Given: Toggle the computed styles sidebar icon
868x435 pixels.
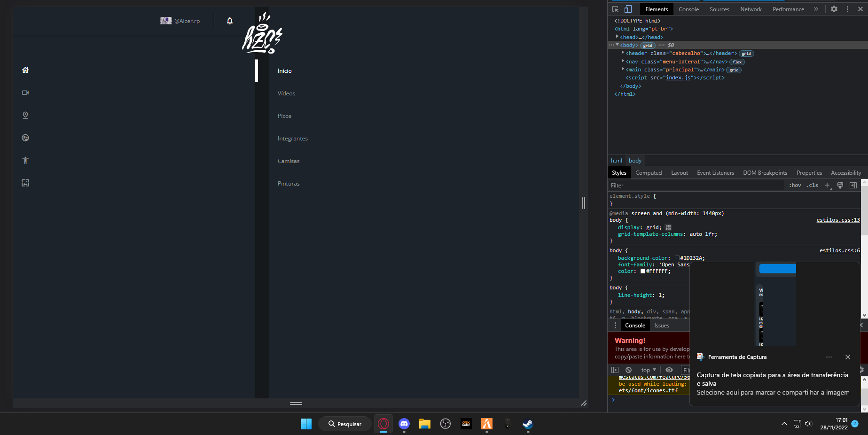Looking at the screenshot, I should pos(853,186).
